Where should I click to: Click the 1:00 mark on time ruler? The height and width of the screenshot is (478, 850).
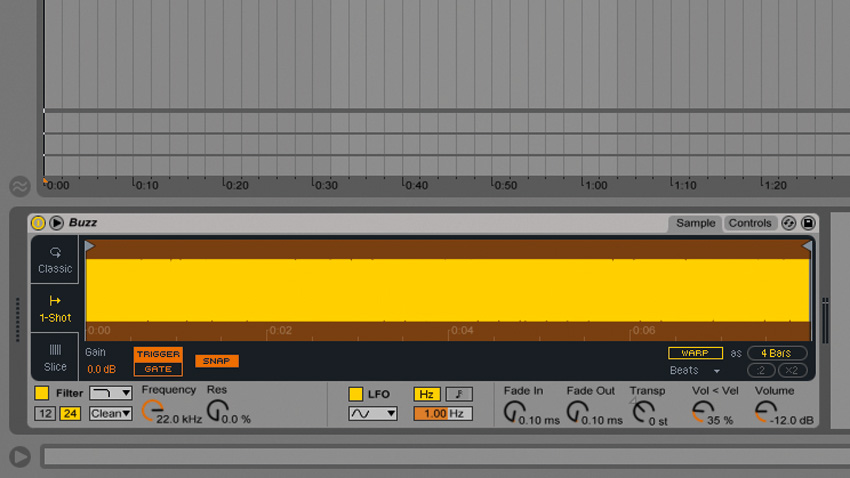click(x=595, y=185)
